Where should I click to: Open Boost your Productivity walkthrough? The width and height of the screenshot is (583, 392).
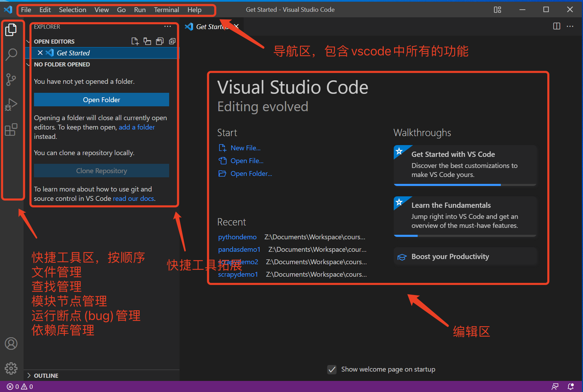click(x=465, y=257)
